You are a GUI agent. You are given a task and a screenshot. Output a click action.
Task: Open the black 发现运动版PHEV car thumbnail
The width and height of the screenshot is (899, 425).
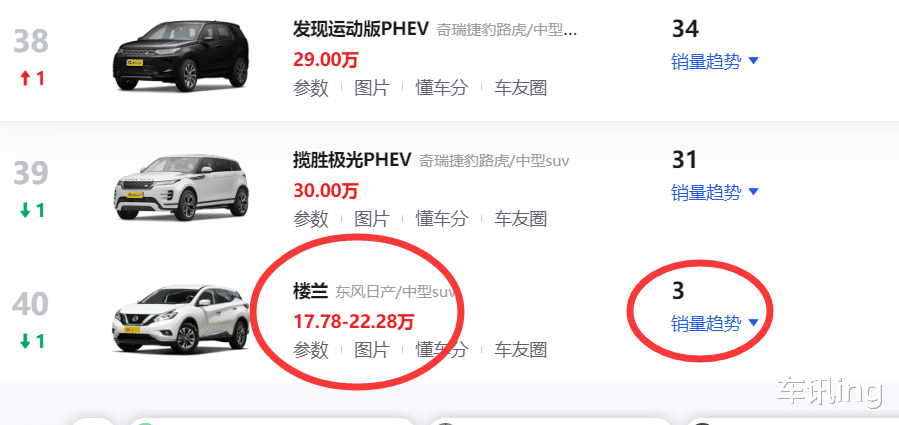[x=181, y=56]
